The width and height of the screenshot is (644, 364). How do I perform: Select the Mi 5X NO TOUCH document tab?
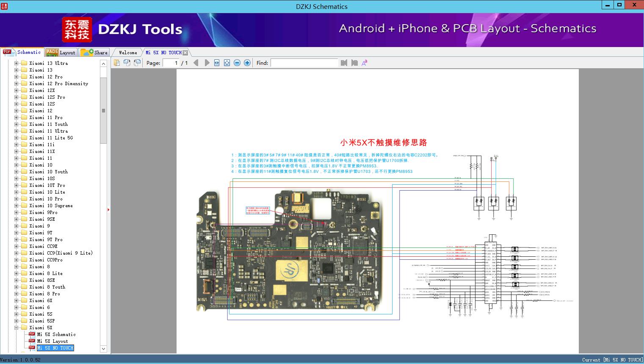pyautogui.click(x=163, y=53)
